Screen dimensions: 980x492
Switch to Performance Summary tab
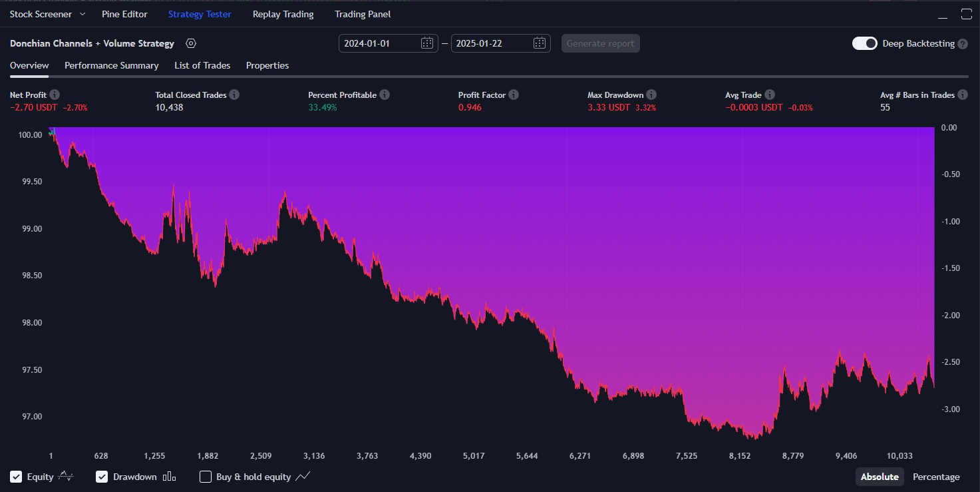111,65
